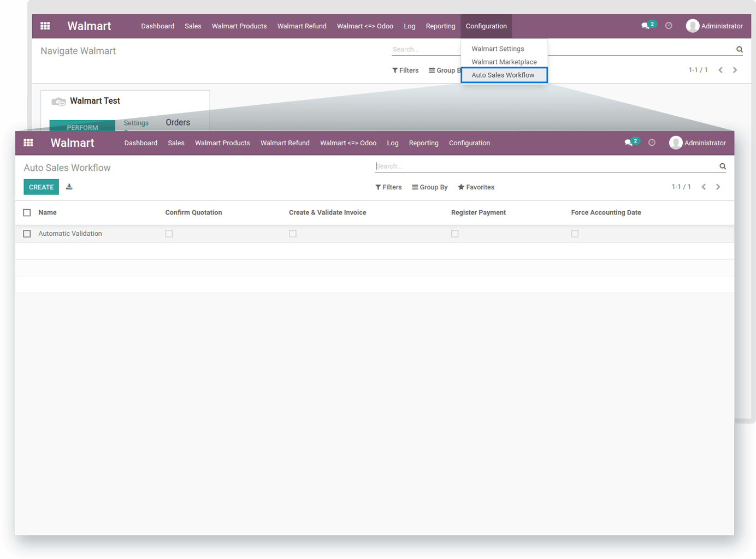Open activities clock icon in front window
This screenshot has width=756, height=559.
click(x=652, y=142)
